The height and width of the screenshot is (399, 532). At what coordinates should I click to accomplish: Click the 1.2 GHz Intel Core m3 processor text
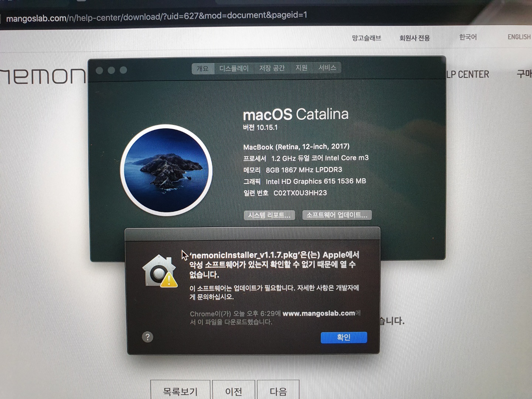click(x=320, y=158)
